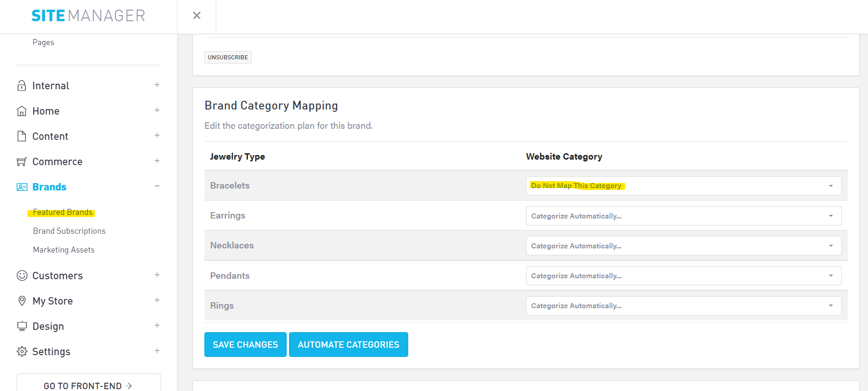
Task: Click the Save Changes button
Action: pyautogui.click(x=245, y=345)
